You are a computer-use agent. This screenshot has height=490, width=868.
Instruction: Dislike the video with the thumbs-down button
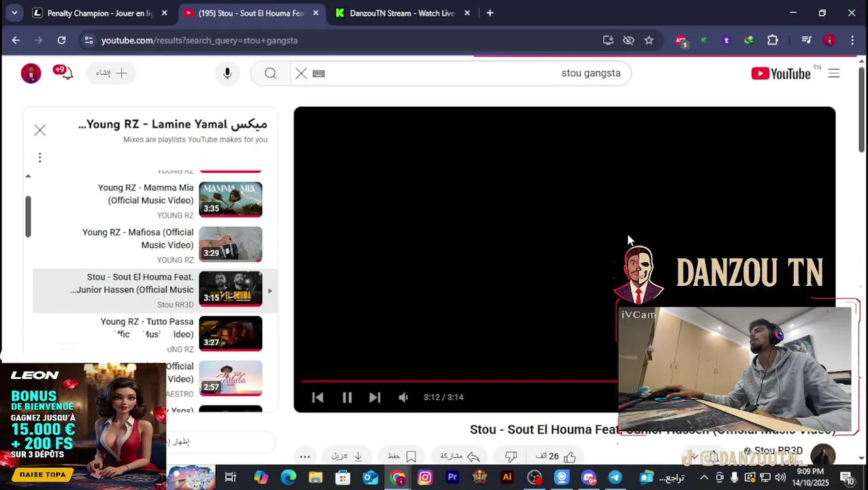[x=511, y=457]
